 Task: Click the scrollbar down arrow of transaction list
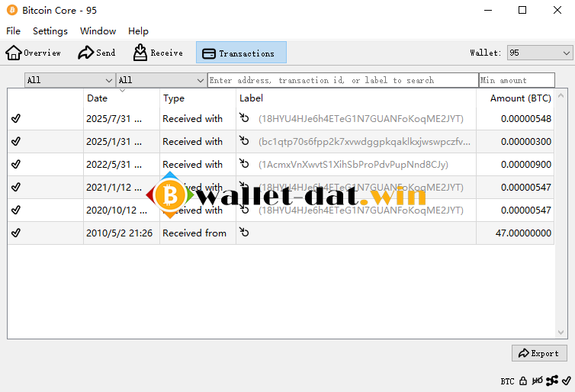click(x=561, y=333)
